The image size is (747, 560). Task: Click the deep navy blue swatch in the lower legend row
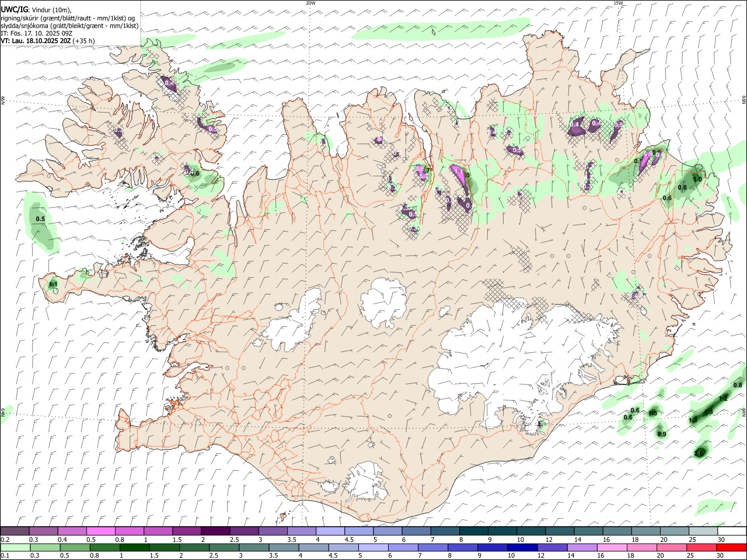click(x=522, y=547)
